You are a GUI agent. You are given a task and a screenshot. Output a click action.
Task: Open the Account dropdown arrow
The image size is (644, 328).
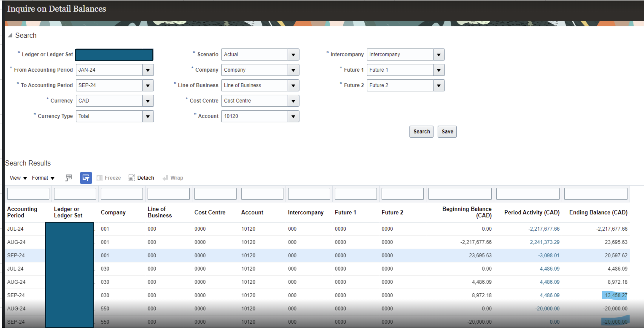tap(293, 116)
